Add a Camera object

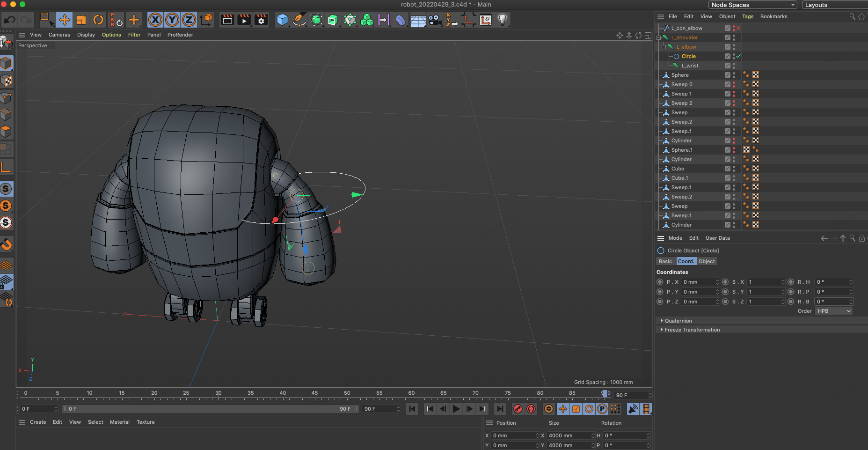point(435,20)
